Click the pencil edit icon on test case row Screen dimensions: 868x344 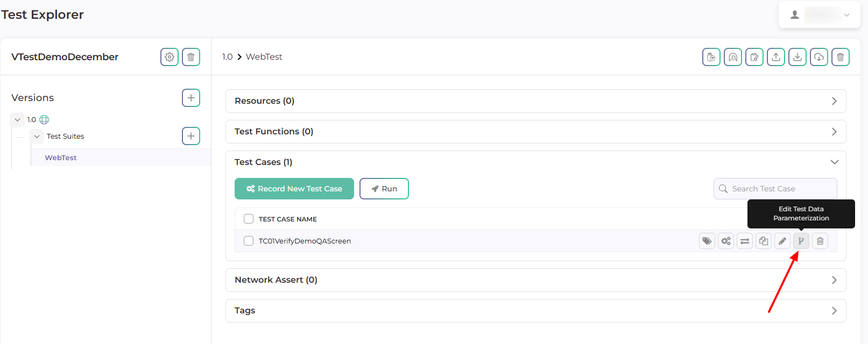(x=782, y=241)
